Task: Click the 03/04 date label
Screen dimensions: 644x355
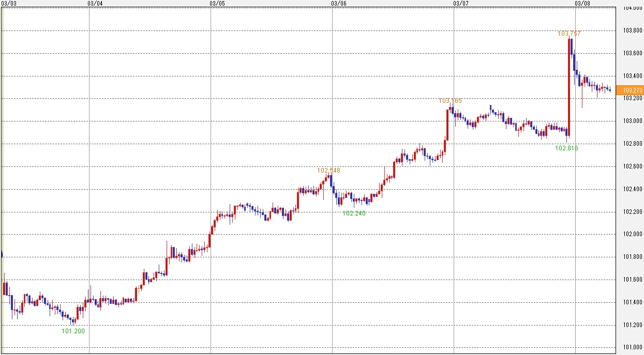Action: click(95, 3)
